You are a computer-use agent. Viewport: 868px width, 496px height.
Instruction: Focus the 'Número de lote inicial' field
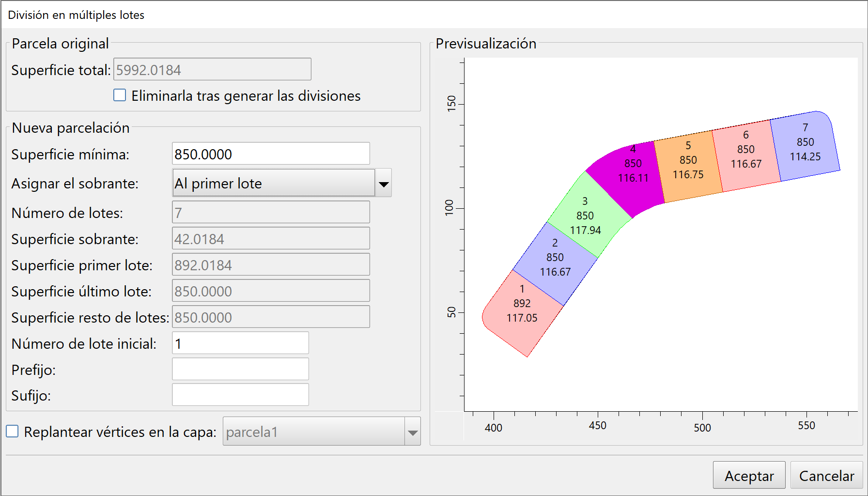point(240,343)
